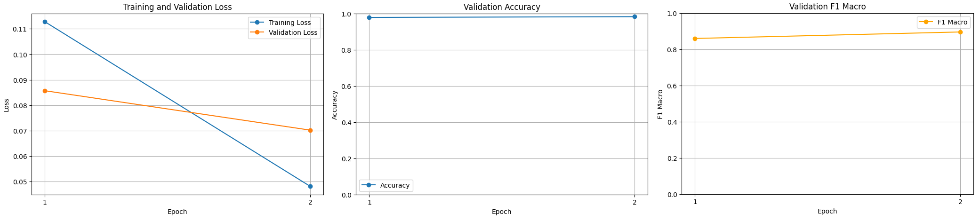980x221 pixels.
Task: Click the Accuracy y-axis label
Action: coord(335,105)
